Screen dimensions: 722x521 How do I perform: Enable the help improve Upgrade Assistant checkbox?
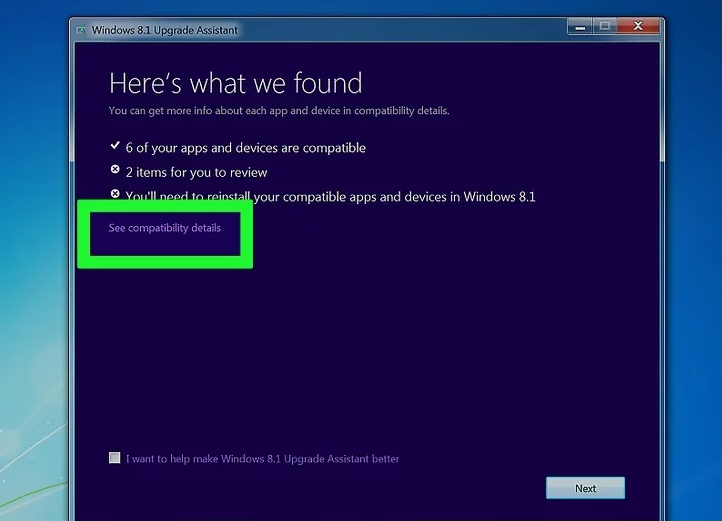click(x=115, y=458)
